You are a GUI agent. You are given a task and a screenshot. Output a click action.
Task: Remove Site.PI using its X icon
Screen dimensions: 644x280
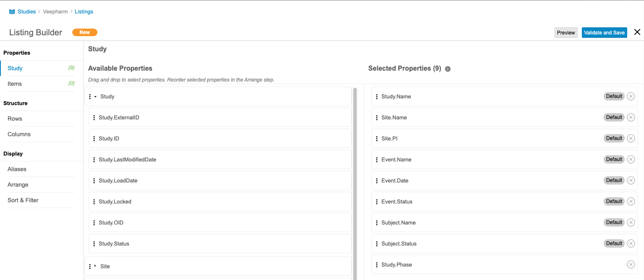pyautogui.click(x=631, y=138)
